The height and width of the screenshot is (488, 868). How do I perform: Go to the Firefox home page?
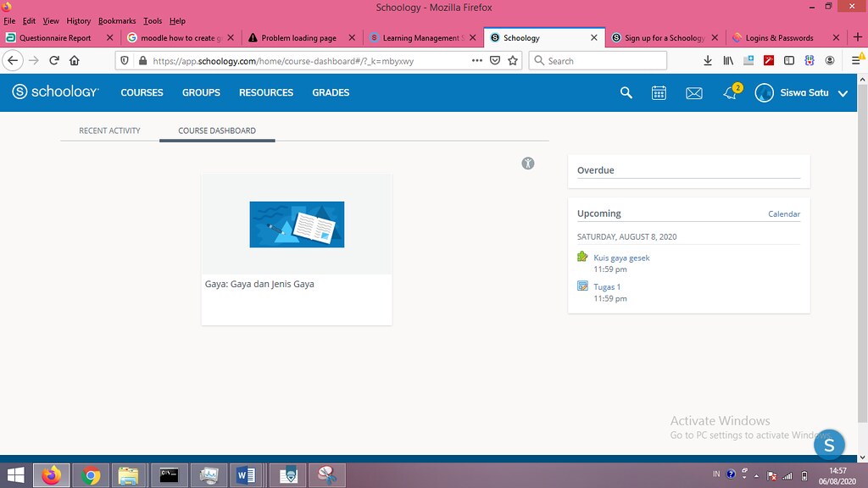(75, 61)
